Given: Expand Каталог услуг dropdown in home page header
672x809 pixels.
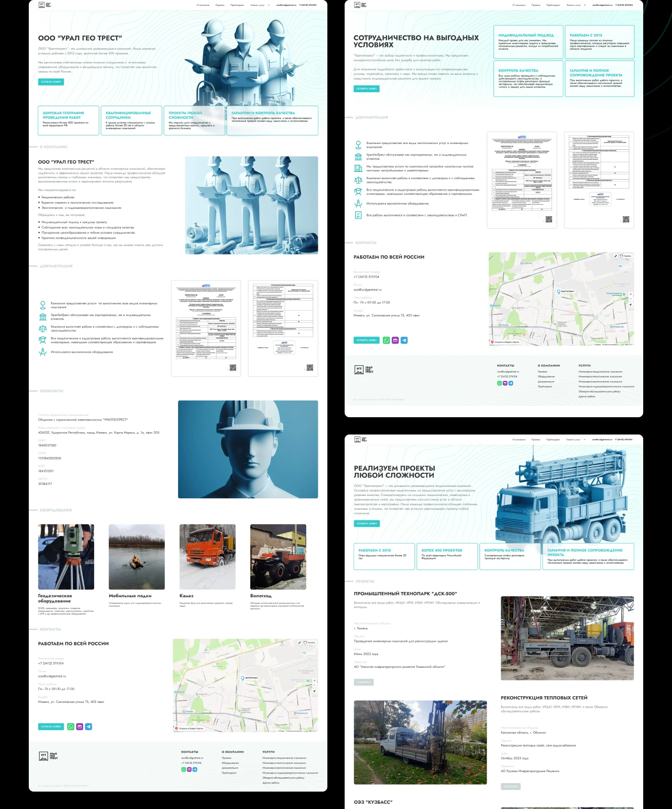Looking at the screenshot, I should [x=260, y=5].
